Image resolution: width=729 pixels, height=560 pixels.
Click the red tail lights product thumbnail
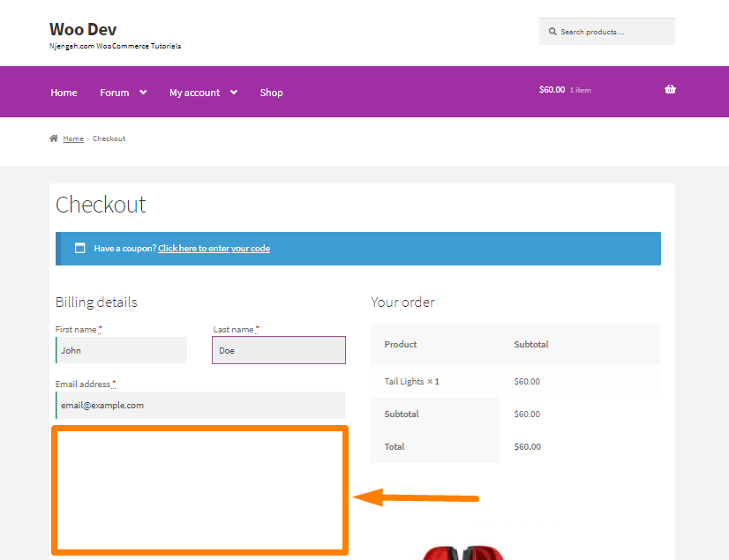point(463,553)
